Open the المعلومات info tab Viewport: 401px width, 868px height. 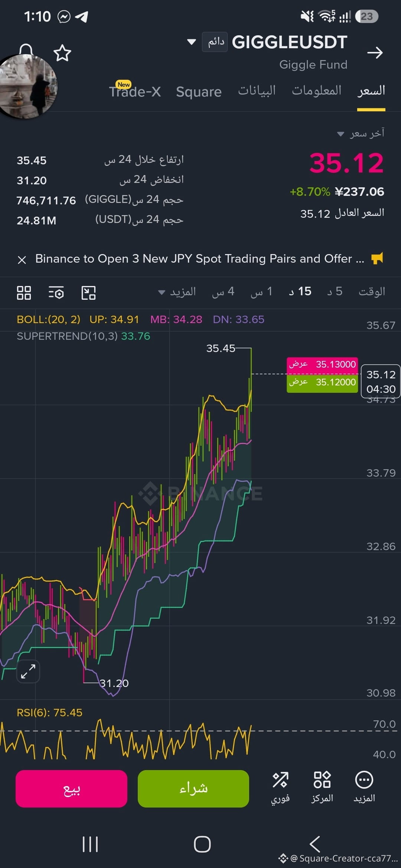click(x=317, y=91)
